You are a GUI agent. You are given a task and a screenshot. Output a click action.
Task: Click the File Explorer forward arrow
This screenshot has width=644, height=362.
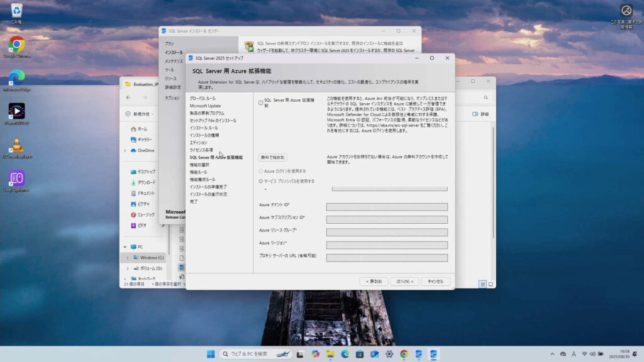[x=144, y=97]
